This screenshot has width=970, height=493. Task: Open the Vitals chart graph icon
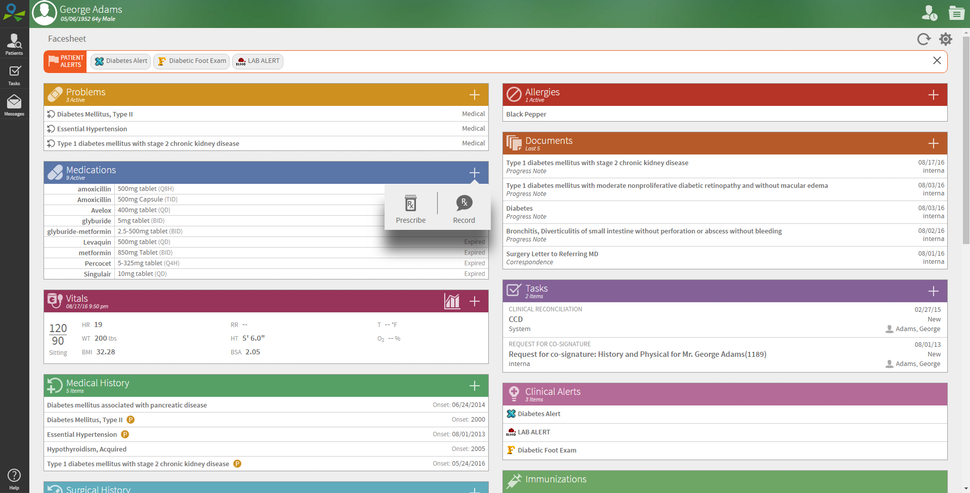[x=452, y=301]
